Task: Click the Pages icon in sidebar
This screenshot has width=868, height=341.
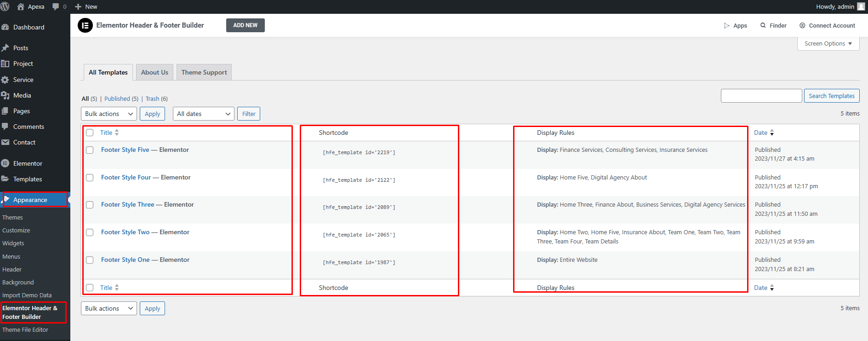Action: tap(6, 111)
